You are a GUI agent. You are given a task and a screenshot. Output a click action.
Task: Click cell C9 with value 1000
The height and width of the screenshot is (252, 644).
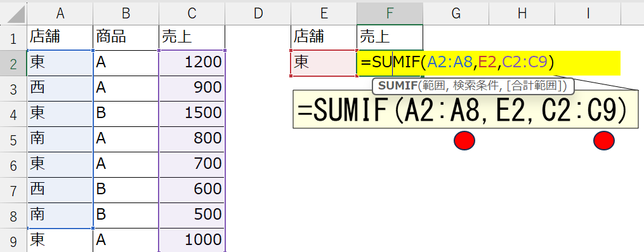click(192, 241)
